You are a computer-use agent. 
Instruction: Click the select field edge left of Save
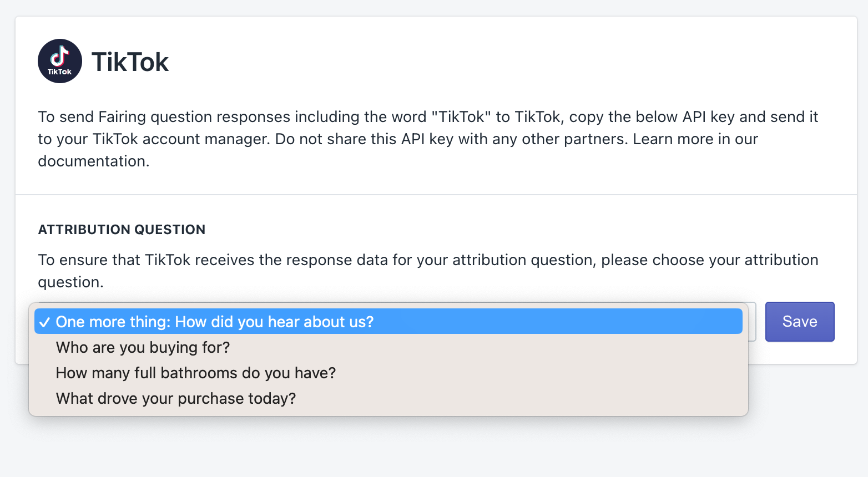point(752,322)
